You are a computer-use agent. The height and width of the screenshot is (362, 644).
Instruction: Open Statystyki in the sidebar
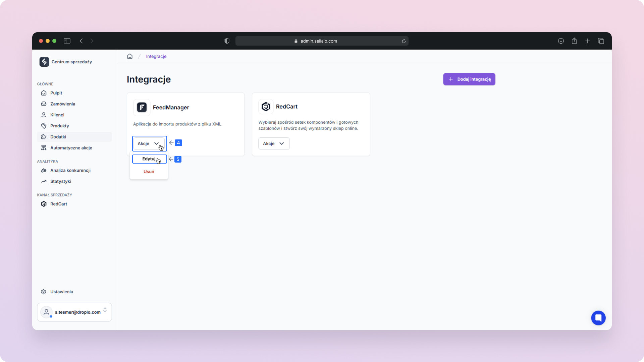(x=74, y=181)
